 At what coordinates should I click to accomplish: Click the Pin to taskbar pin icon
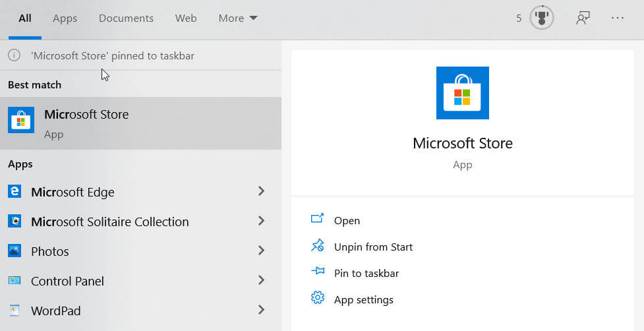click(x=318, y=271)
